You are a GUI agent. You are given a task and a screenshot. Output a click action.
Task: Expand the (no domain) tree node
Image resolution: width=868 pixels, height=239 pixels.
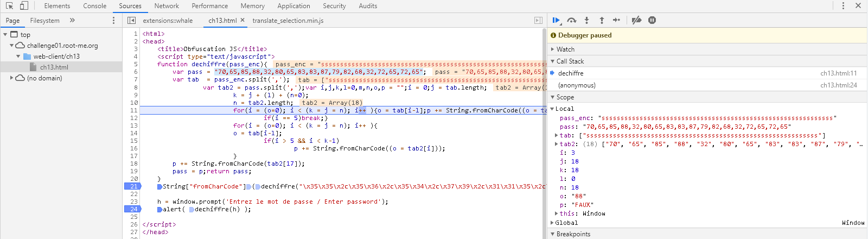[11, 78]
